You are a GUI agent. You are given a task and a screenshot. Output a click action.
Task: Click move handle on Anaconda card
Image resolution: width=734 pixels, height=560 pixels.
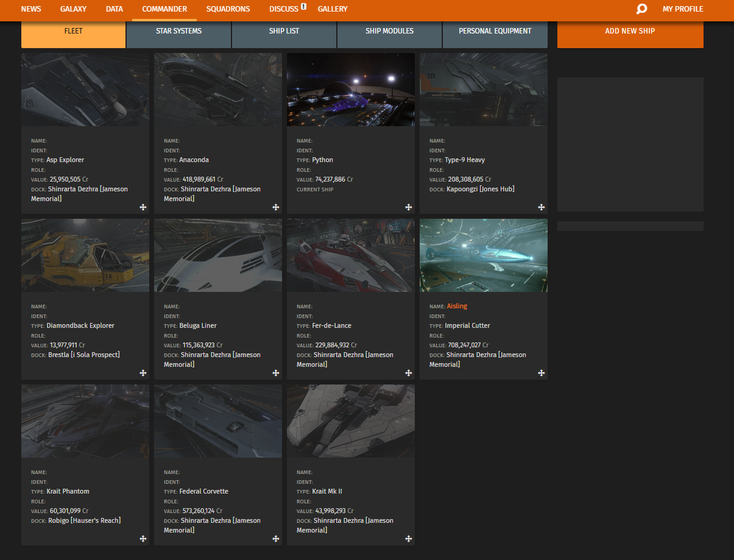pyautogui.click(x=276, y=207)
